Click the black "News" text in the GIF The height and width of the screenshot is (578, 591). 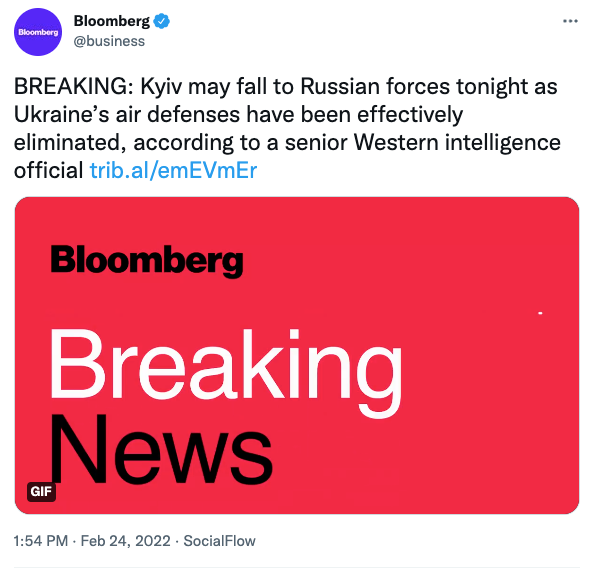click(161, 449)
